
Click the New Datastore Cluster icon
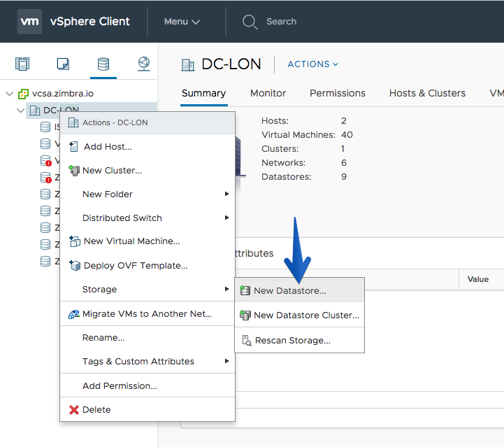point(245,315)
